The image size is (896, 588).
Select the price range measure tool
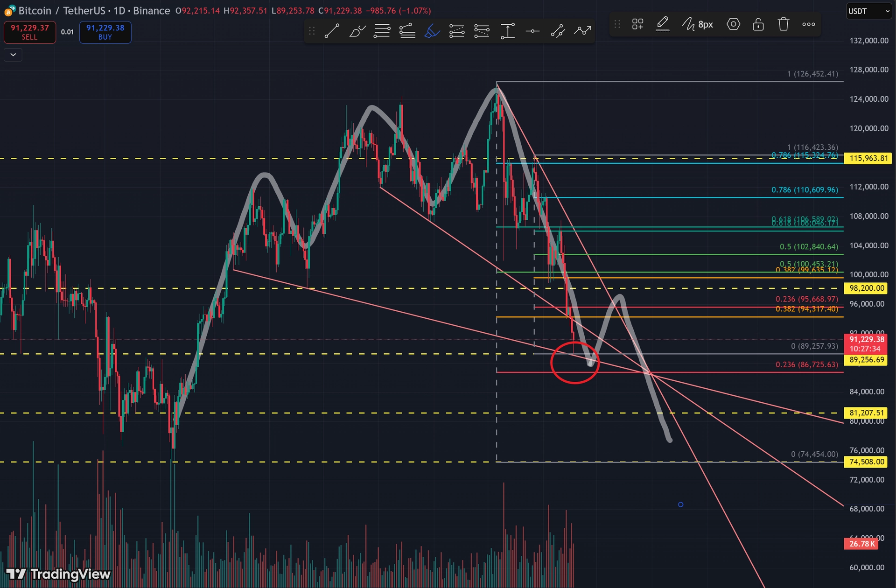coord(507,31)
